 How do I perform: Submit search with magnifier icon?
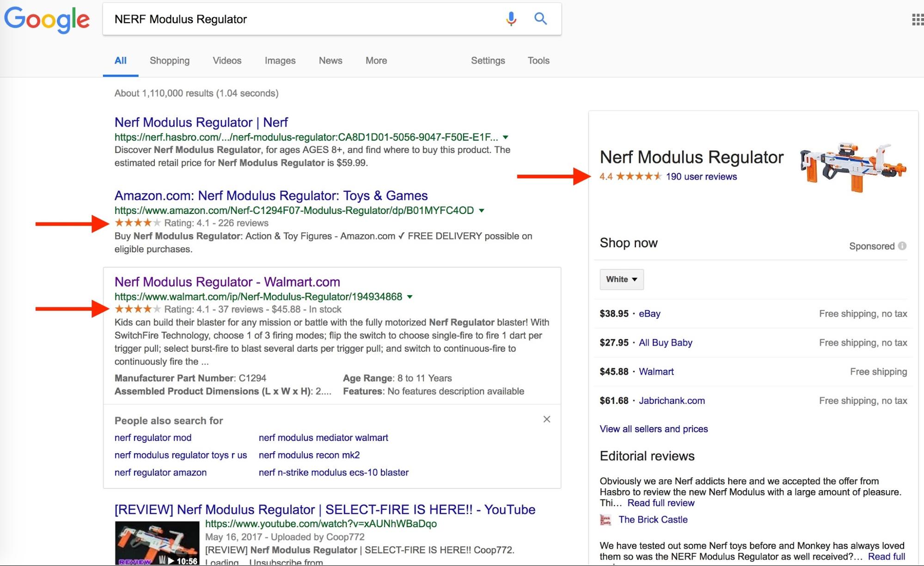[540, 18]
